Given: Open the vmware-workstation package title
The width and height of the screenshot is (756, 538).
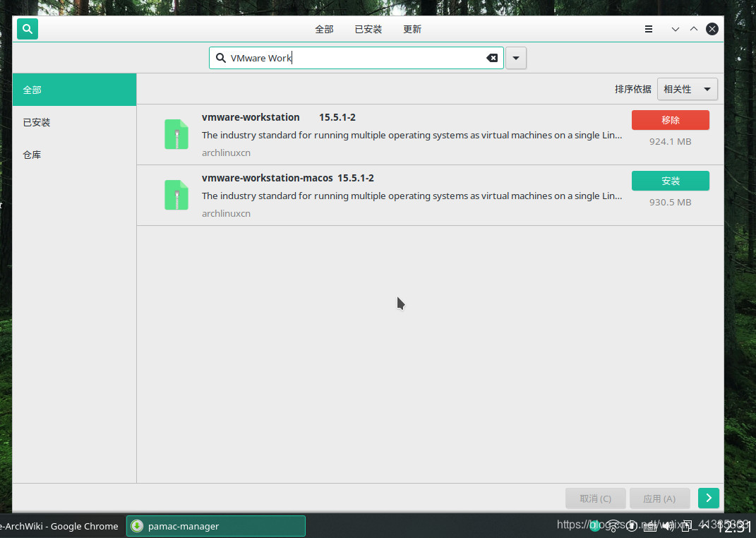Looking at the screenshot, I should point(251,117).
